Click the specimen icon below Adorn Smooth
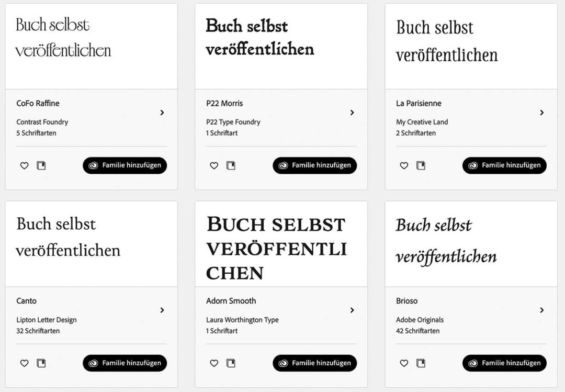 coord(231,363)
